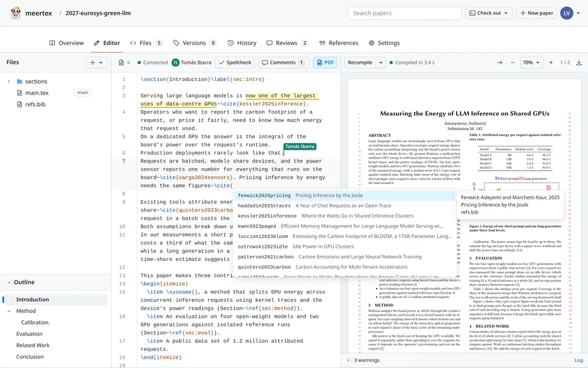Click the 1 / 2 page indicator
The width and height of the screenshot is (588, 368).
(565, 63)
